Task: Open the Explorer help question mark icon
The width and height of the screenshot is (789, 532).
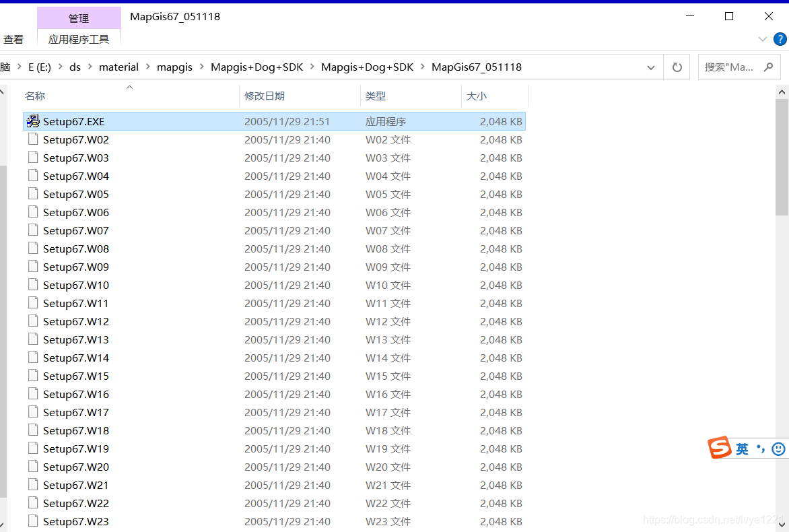Action: click(x=780, y=39)
